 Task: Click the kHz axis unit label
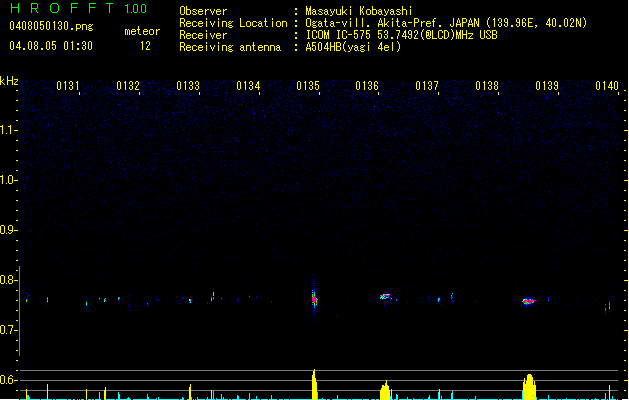pyautogui.click(x=9, y=81)
